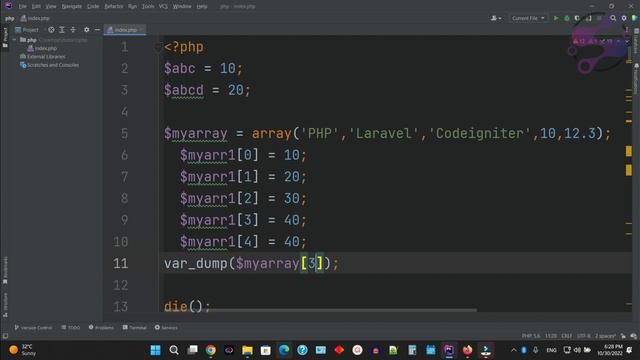The width and height of the screenshot is (640, 360).
Task: Hide the Project tool window
Action: tap(97, 30)
